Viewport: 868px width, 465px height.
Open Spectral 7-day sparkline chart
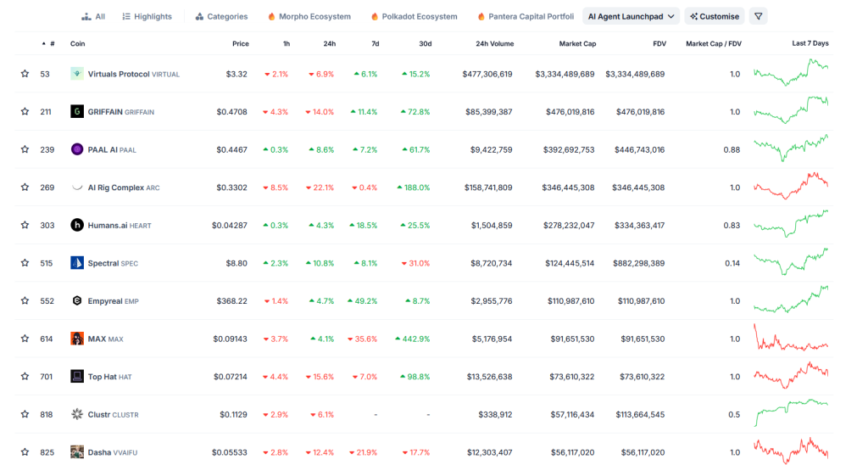(791, 261)
